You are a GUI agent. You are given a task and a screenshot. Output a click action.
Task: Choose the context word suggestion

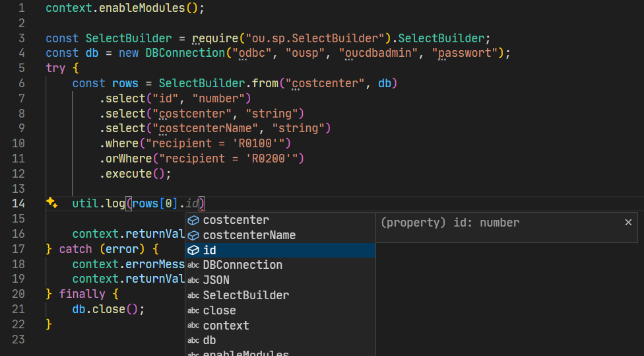point(280,326)
